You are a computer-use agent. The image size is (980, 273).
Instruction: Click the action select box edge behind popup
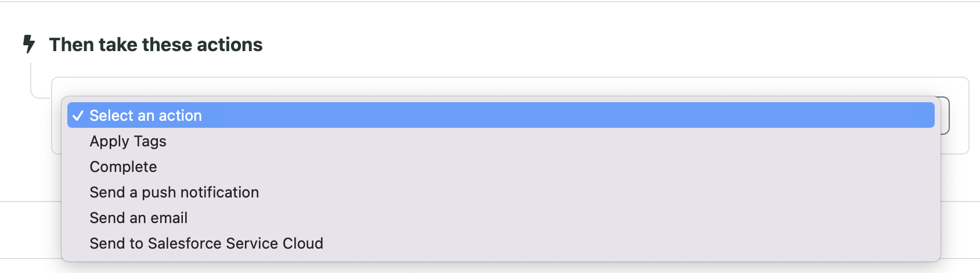click(x=945, y=116)
